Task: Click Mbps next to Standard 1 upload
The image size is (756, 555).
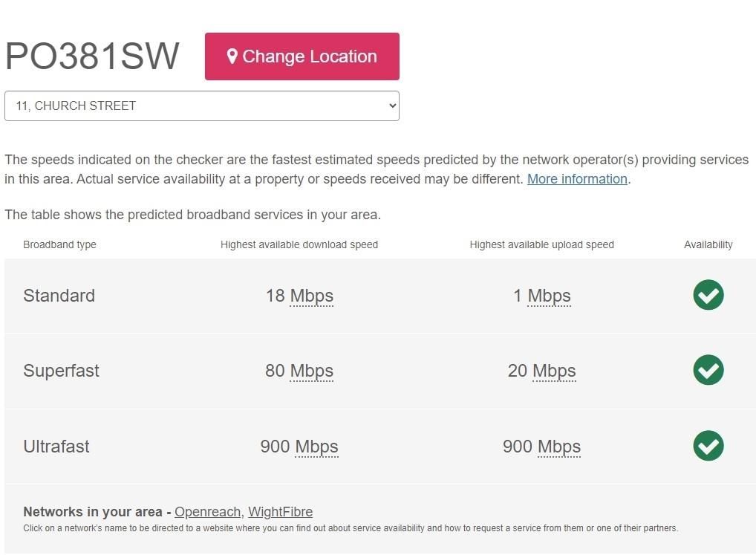Action: (x=549, y=296)
